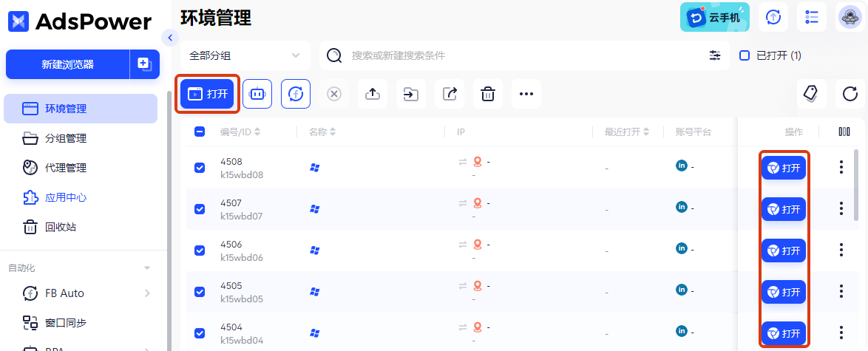Open the three-dot more actions toolbar button
Viewport: 868px width, 351px height.
[x=526, y=94]
